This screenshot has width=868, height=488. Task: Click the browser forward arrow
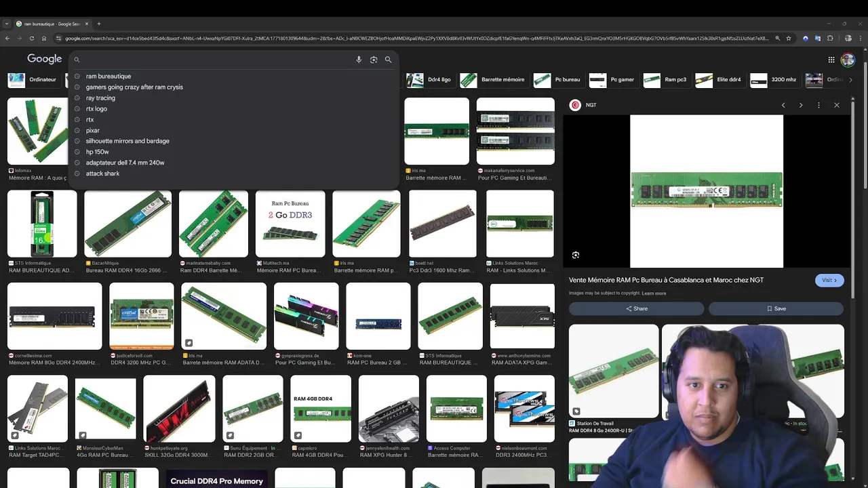[x=19, y=39]
